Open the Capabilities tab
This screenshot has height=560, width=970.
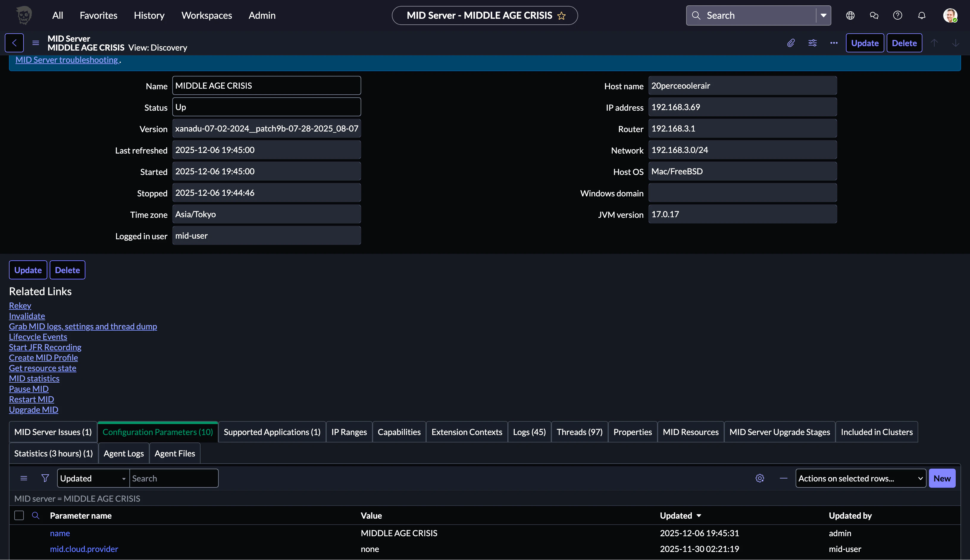coord(399,432)
